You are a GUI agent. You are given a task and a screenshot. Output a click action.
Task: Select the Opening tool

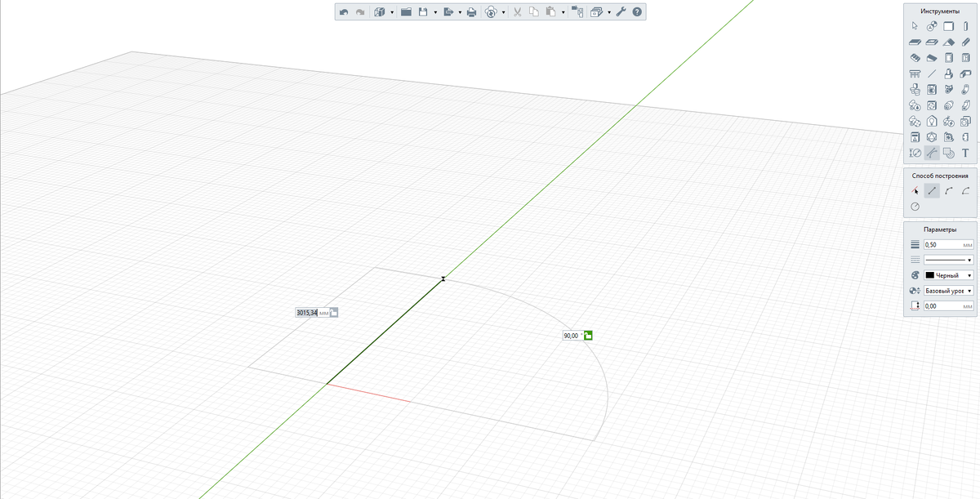tap(932, 42)
